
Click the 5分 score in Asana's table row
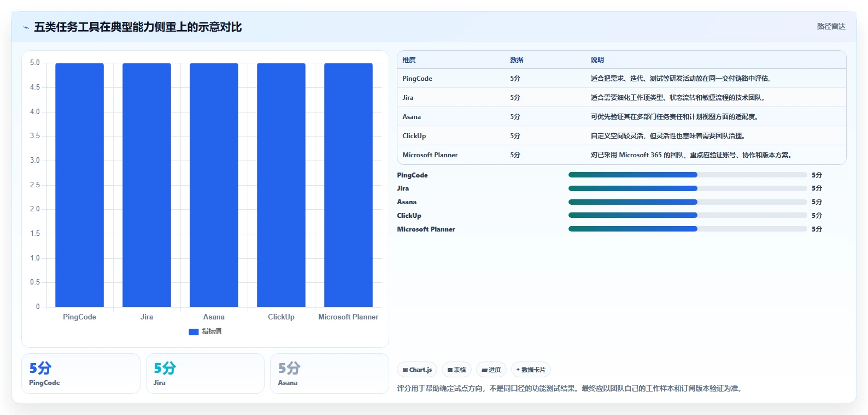pyautogui.click(x=515, y=117)
